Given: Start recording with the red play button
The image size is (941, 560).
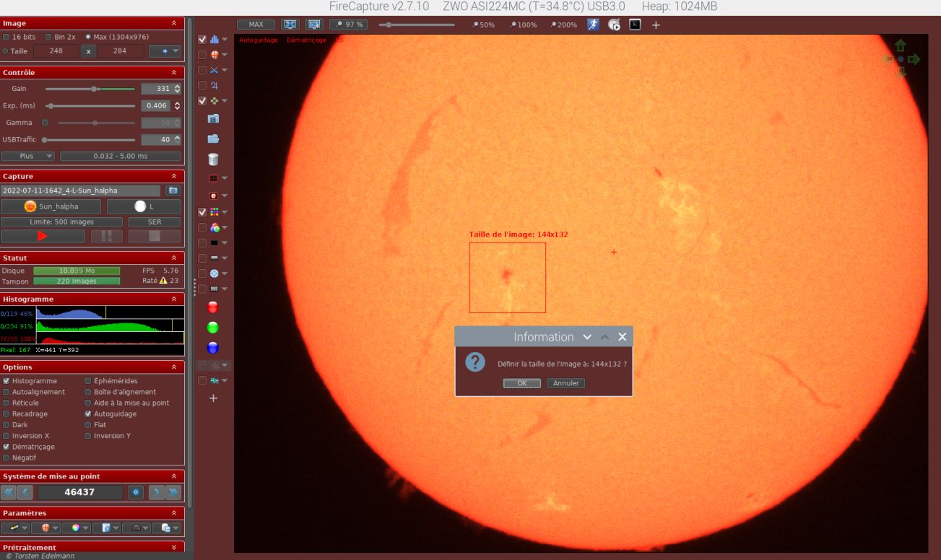Looking at the screenshot, I should (x=43, y=236).
